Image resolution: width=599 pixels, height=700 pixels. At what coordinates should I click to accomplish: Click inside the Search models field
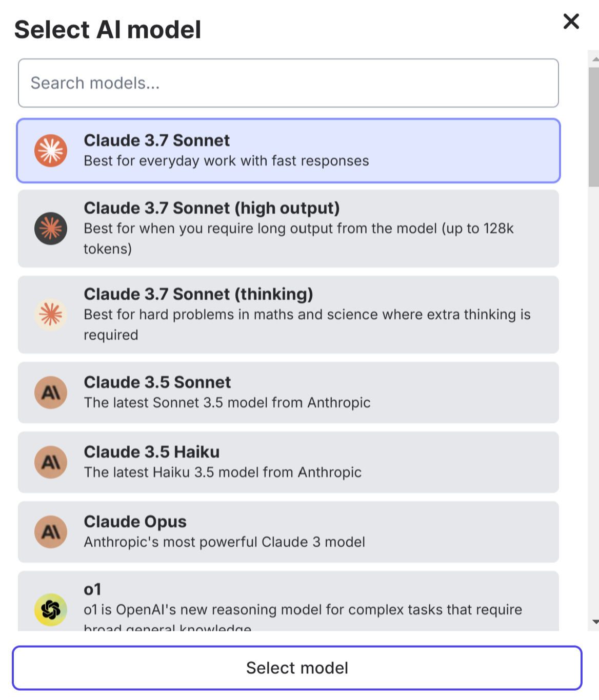[x=289, y=83]
